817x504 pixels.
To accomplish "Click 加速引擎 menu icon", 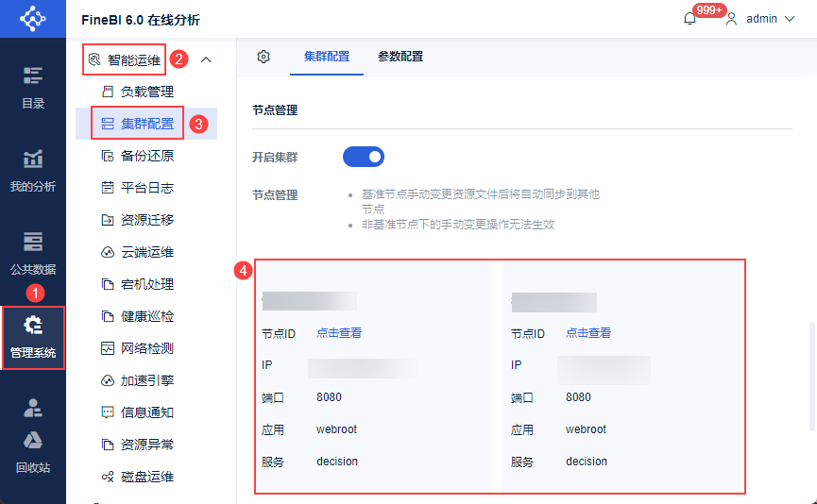I will click(108, 380).
